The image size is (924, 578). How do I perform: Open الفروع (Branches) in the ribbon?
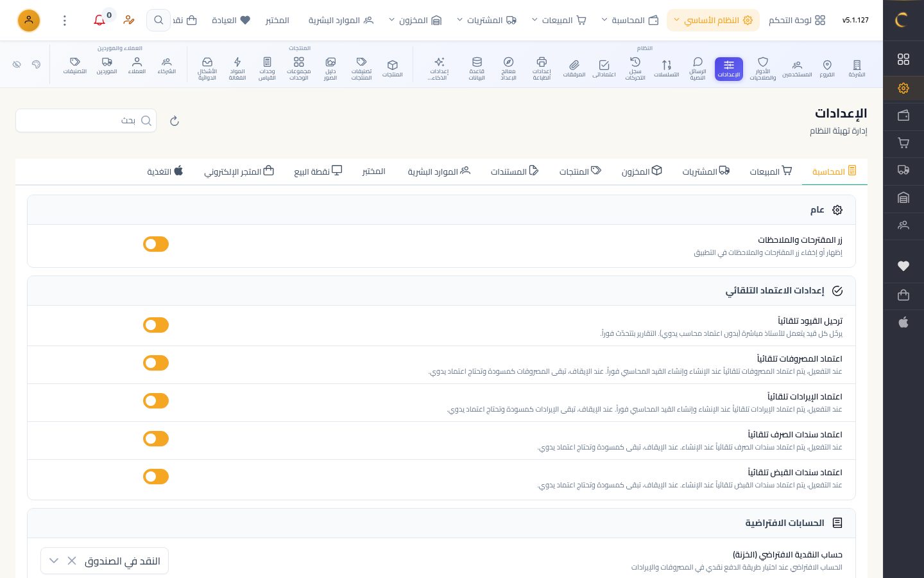[x=827, y=69]
